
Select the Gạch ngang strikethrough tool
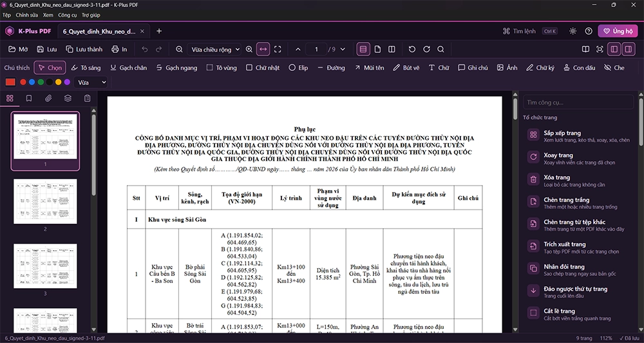176,68
